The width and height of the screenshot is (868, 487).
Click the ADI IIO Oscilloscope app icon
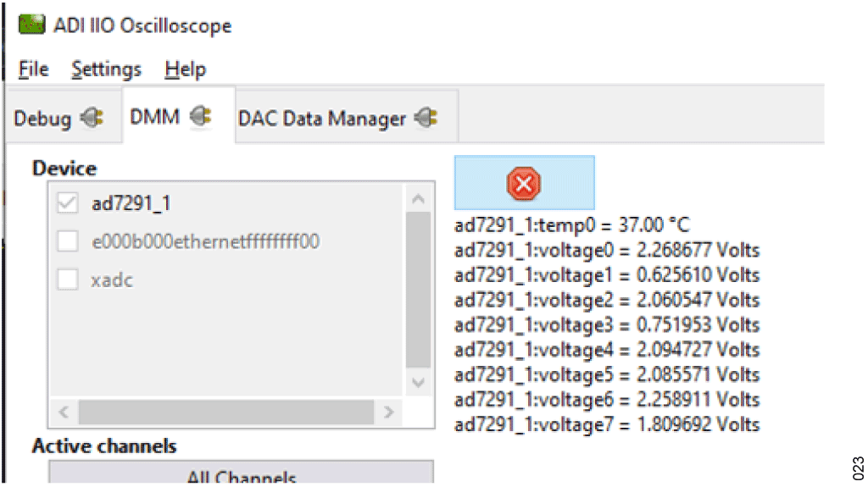coord(31,25)
